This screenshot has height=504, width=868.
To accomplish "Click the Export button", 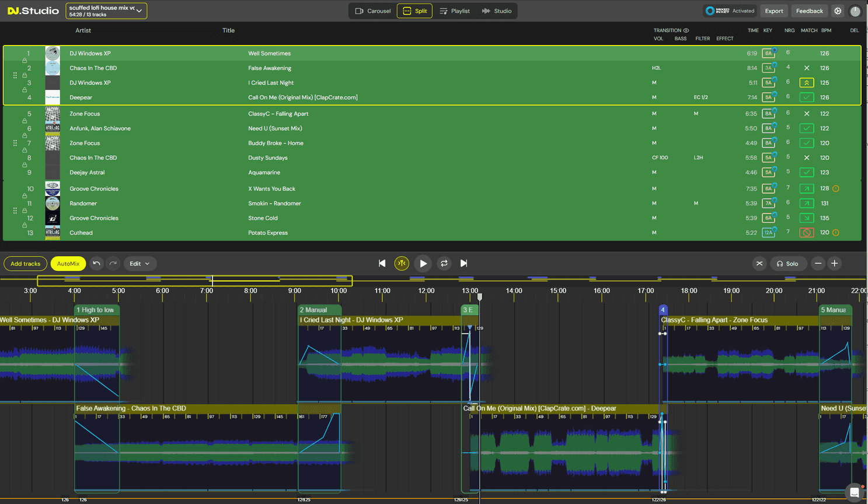I will (x=774, y=11).
